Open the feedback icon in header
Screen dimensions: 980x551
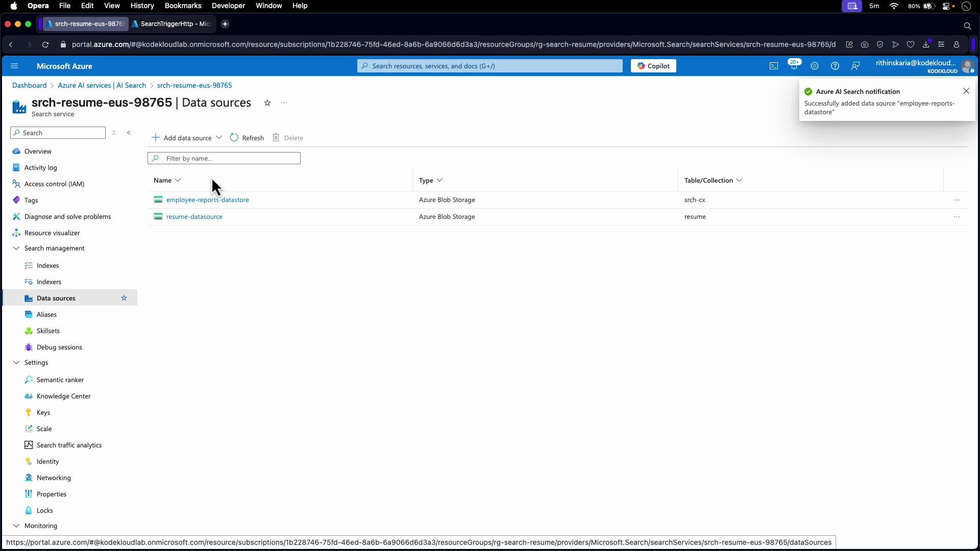pos(855,66)
